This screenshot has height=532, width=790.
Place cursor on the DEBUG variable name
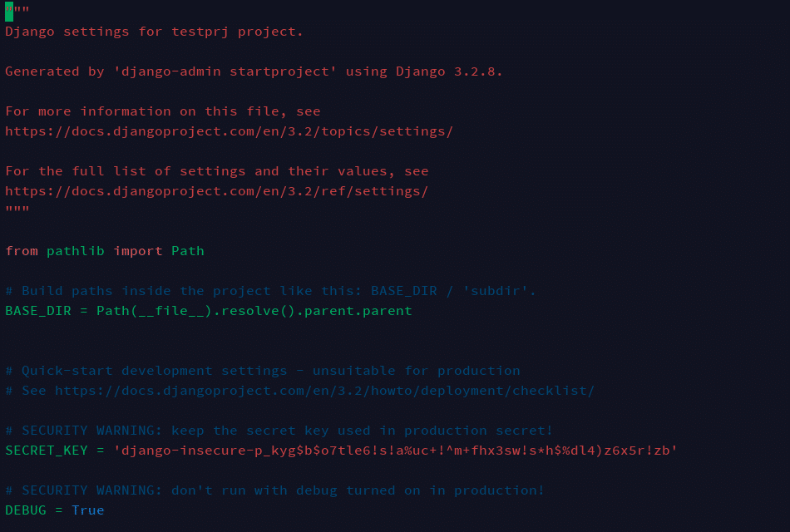[25, 510]
